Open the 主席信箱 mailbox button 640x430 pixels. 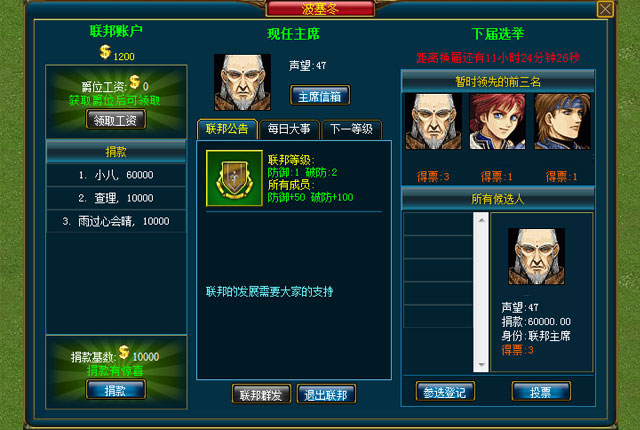[x=320, y=96]
